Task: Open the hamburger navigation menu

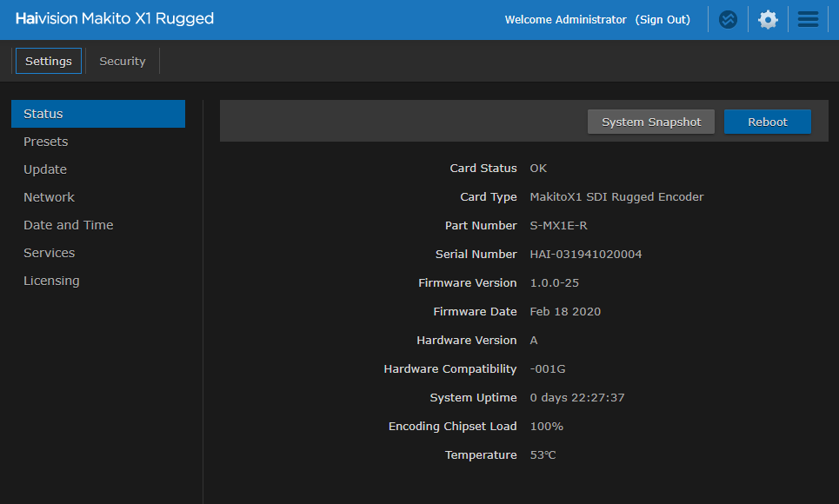Action: click(807, 18)
